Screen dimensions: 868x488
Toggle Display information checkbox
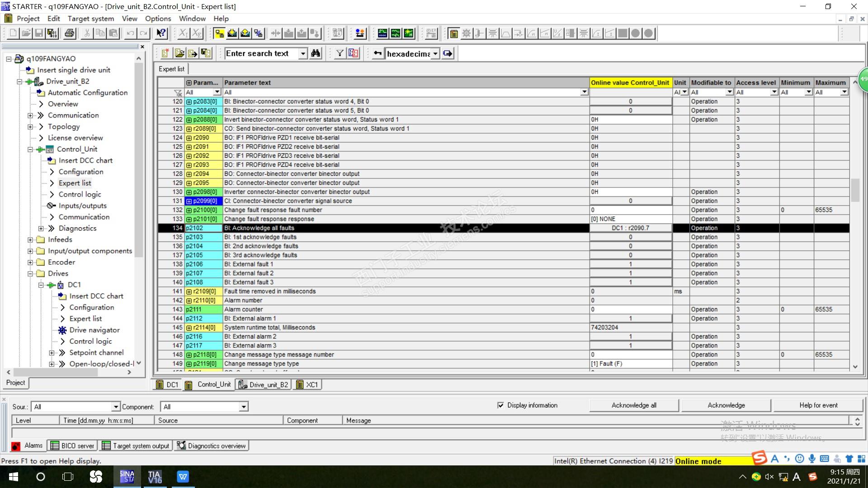pyautogui.click(x=500, y=405)
